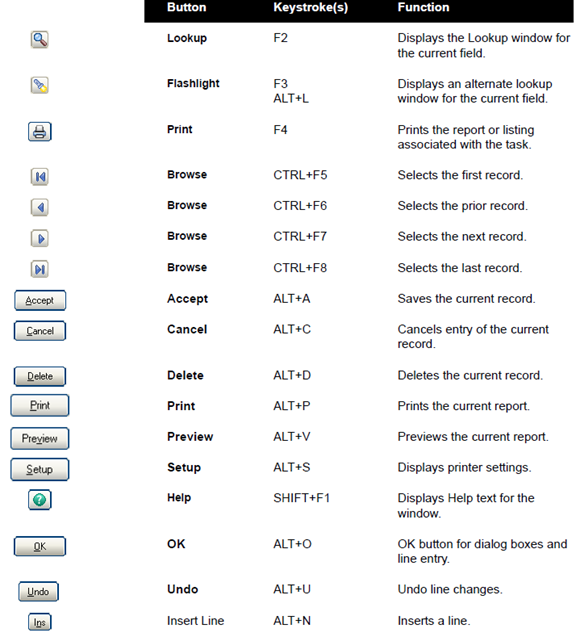Click 'Previews the current report.' text
Image resolution: width=576 pixels, height=637 pixels.
(473, 437)
